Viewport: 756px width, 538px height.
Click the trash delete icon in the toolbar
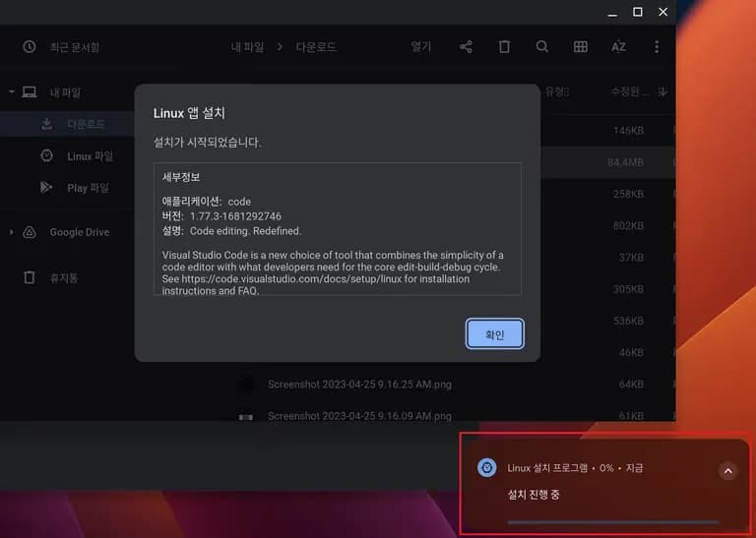click(x=504, y=47)
